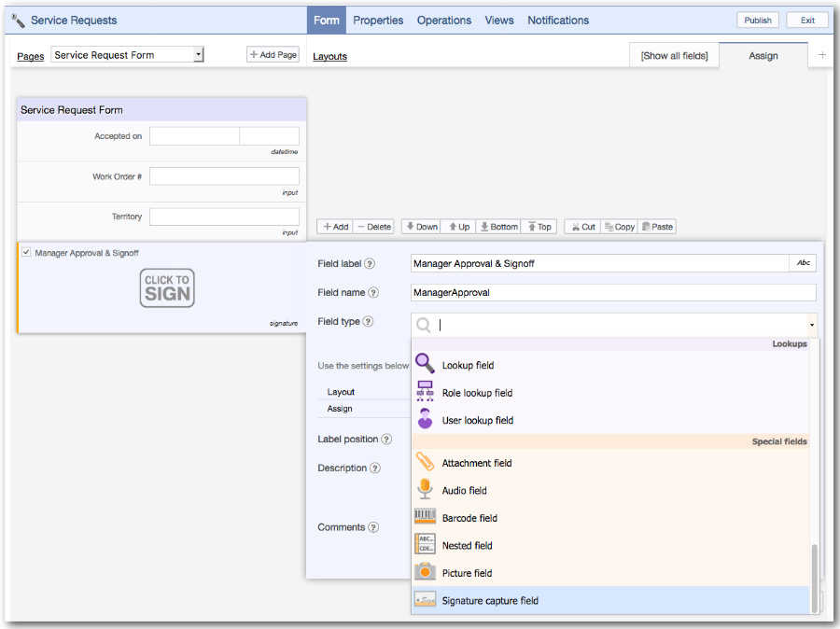This screenshot has width=840, height=629.
Task: Click the Delete field button
Action: pyautogui.click(x=374, y=227)
